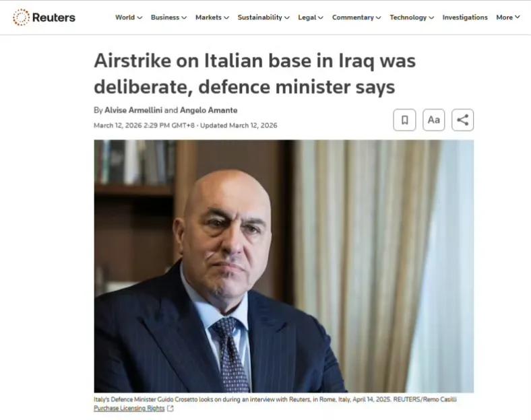Bookmark this article
The width and height of the screenshot is (531, 420).
tap(404, 120)
